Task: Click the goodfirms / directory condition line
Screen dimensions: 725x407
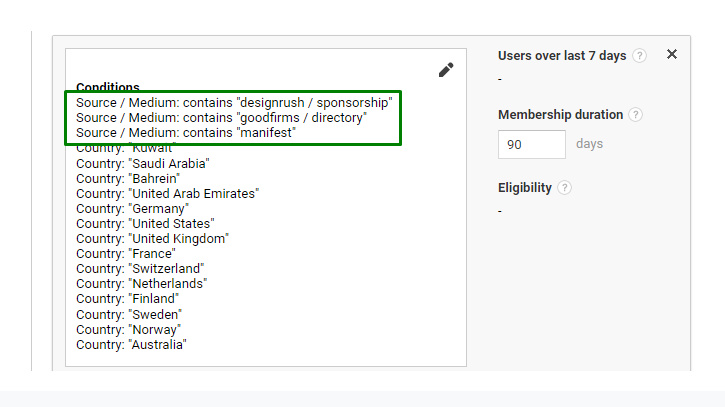Action: coord(221,118)
